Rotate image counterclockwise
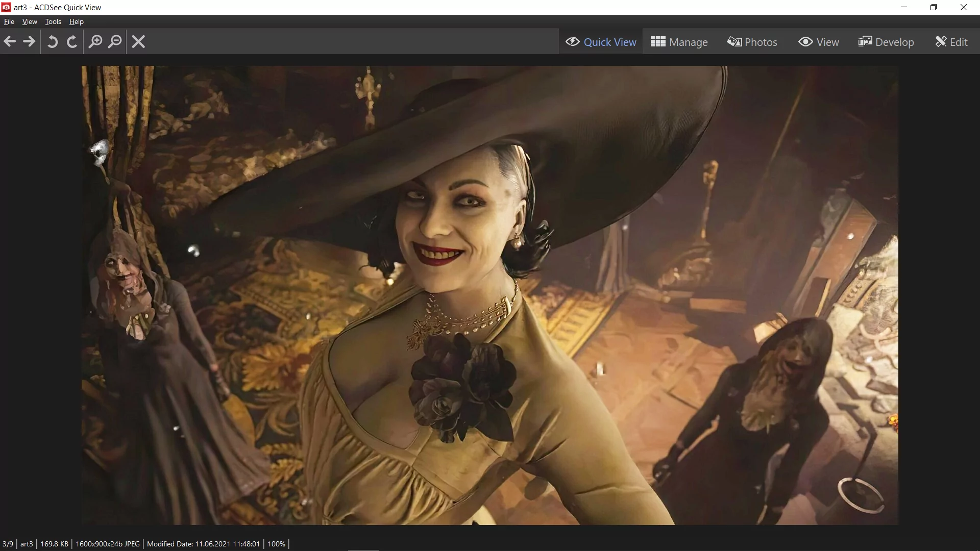The image size is (980, 551). [52, 41]
